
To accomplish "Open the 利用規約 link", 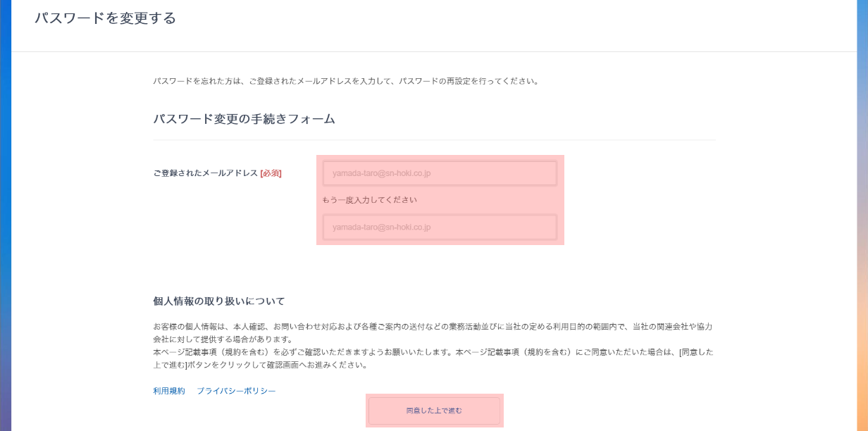I will 169,391.
